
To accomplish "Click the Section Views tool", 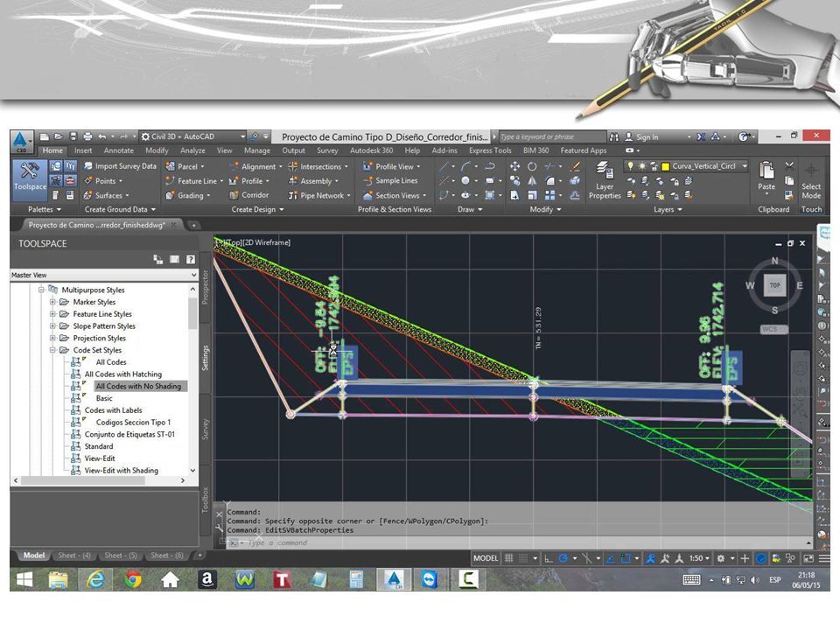I will point(395,195).
